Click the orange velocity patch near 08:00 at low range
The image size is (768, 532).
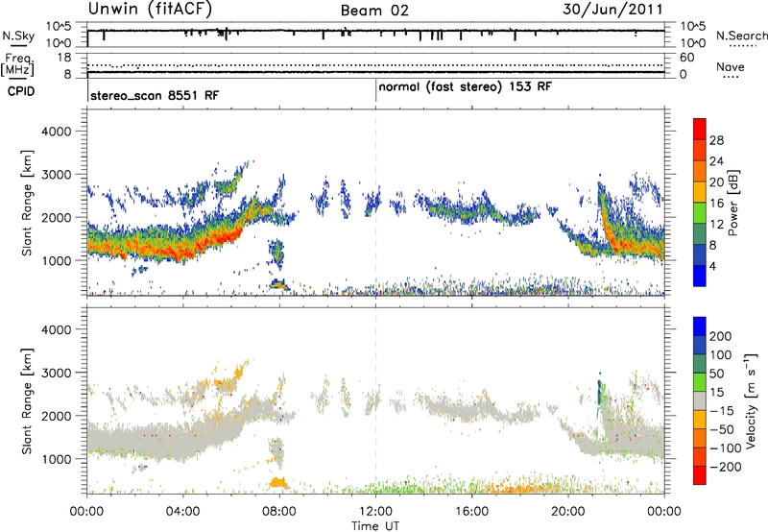[278, 482]
